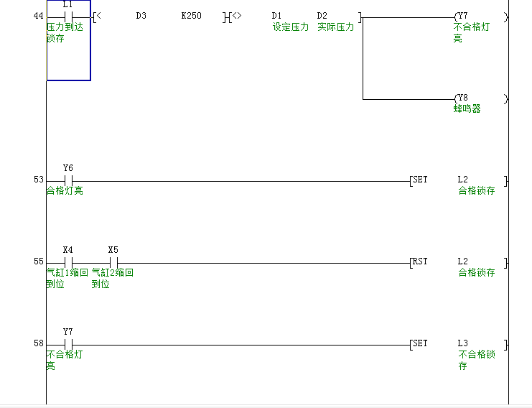Click step number 55
Image resolution: width=532 pixels, height=408 pixels.
click(x=38, y=262)
